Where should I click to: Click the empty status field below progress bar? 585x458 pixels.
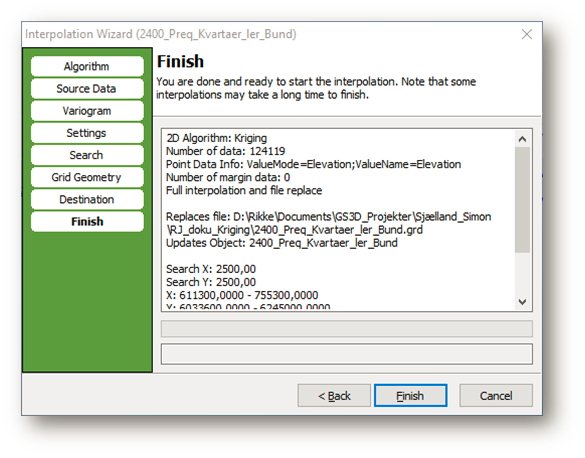pos(347,354)
